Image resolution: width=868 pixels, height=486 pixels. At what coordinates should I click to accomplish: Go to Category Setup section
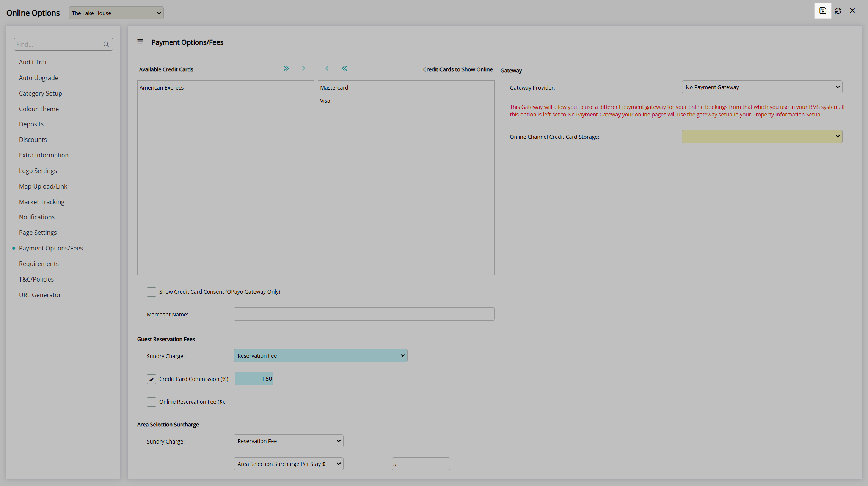click(x=41, y=93)
